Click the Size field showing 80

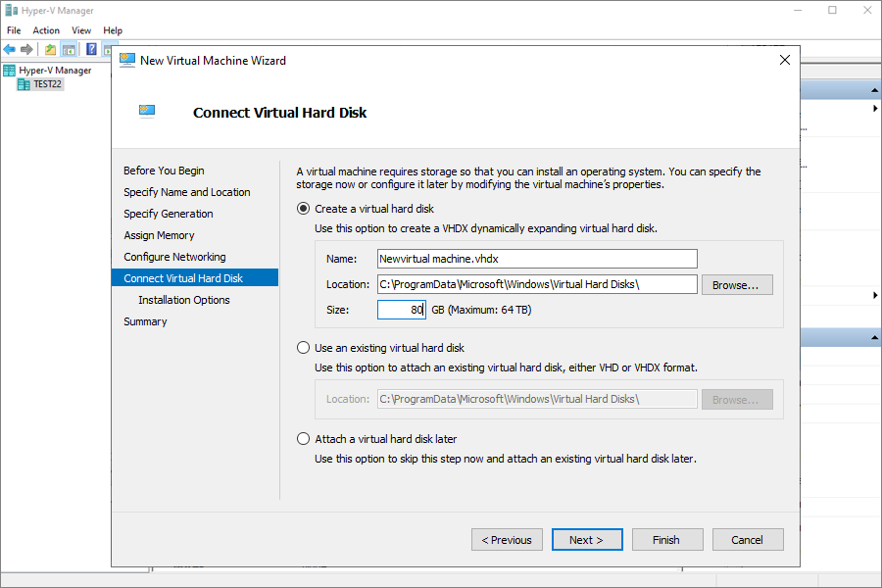point(402,310)
